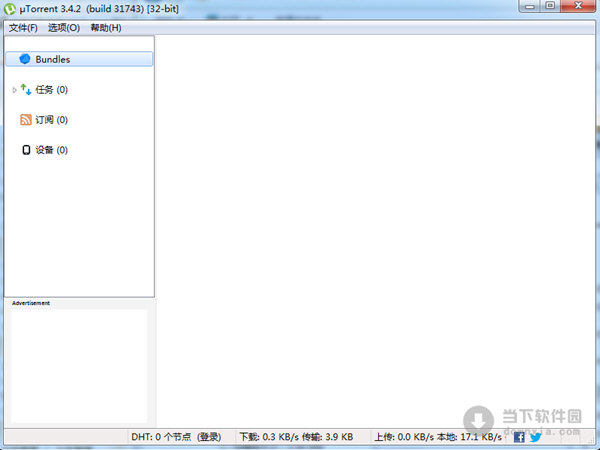Select 任务 (0) in the sidebar
This screenshot has height=450, width=600.
(x=52, y=90)
